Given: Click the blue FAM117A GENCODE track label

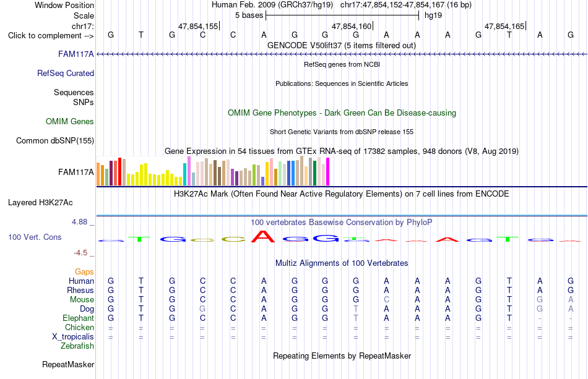Looking at the screenshot, I should pyautogui.click(x=76, y=54).
